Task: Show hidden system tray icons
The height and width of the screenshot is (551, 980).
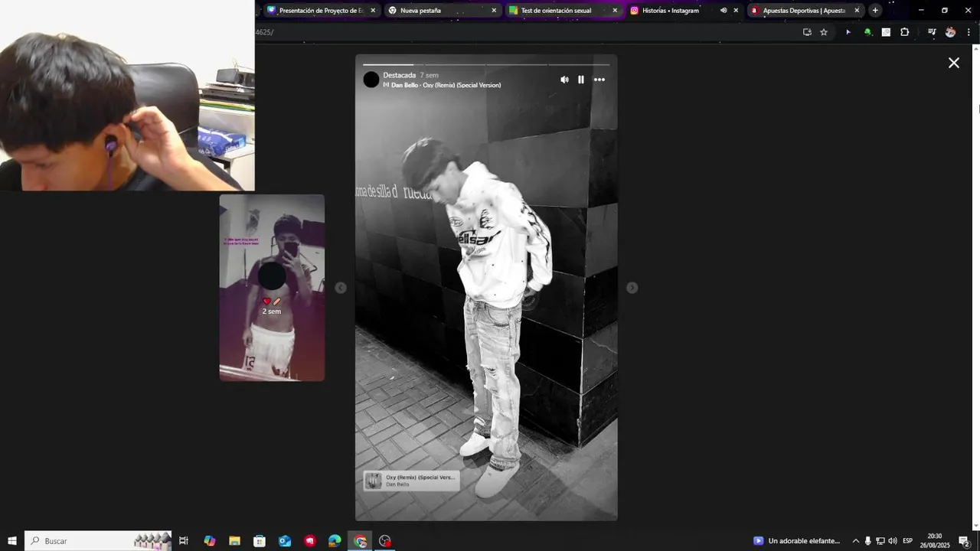Action: (856, 541)
